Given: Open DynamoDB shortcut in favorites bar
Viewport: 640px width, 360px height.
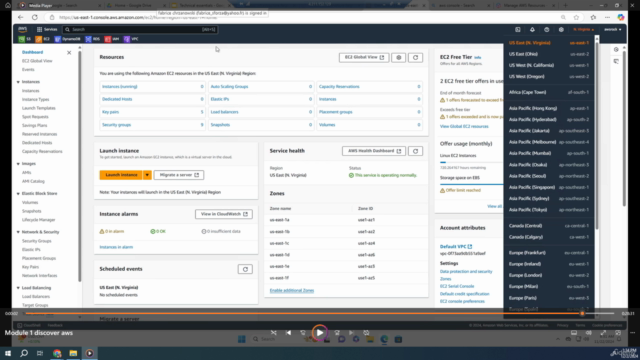Looking at the screenshot, I should [68, 39].
